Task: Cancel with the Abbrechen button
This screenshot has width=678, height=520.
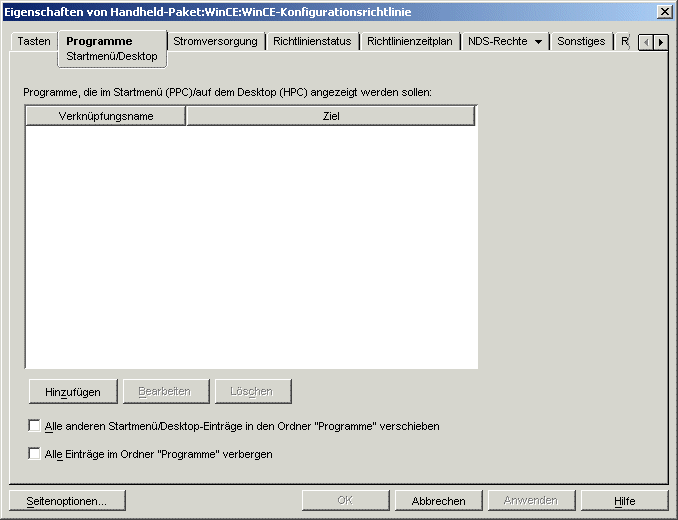Action: tap(438, 501)
